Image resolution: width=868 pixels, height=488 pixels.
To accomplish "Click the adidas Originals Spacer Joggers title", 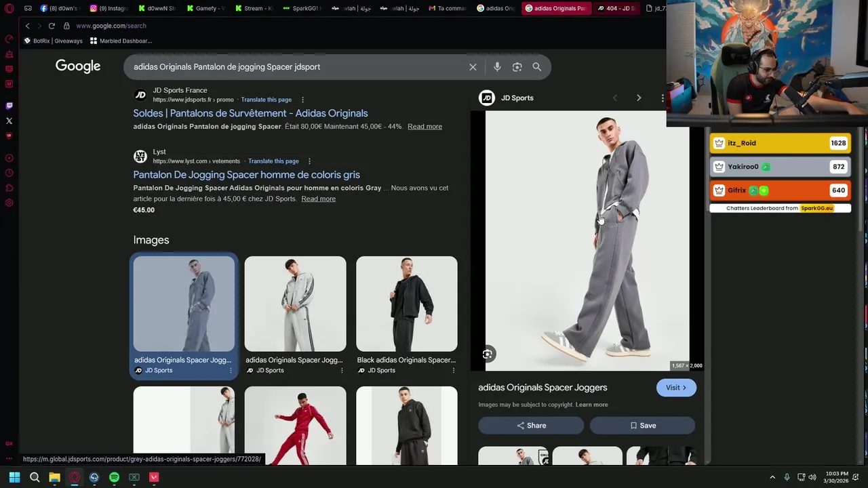I will [542, 388].
